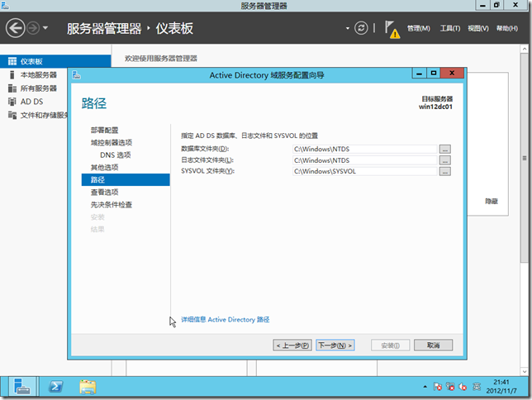Click the volume tray icon
The width and height of the screenshot is (532, 400).
point(463,387)
